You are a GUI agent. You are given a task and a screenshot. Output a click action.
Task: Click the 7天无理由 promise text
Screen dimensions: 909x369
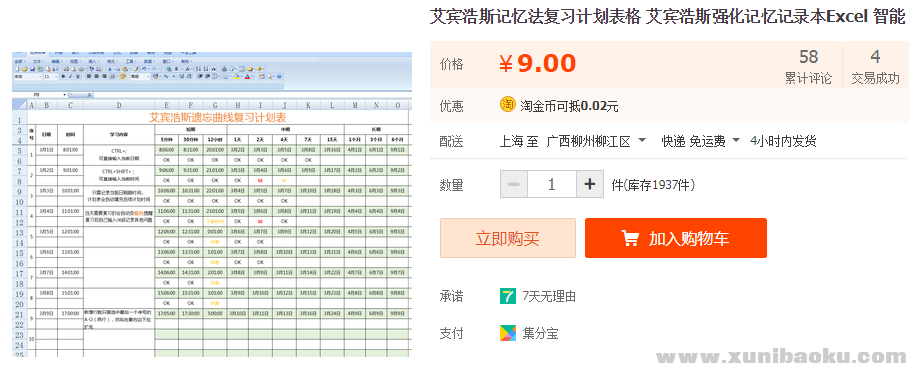coord(549,297)
